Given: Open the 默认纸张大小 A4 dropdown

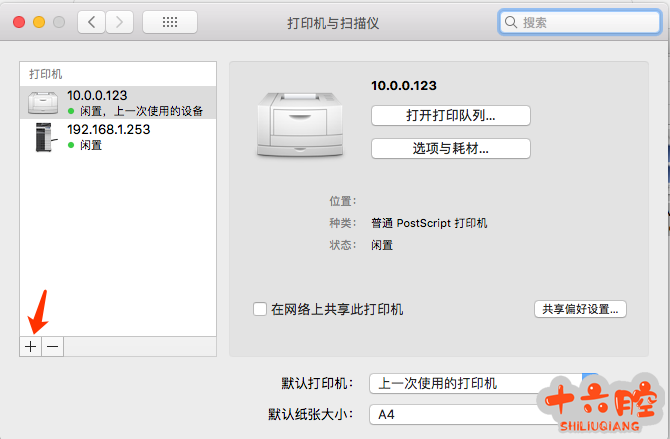Looking at the screenshot, I should coord(483,414).
